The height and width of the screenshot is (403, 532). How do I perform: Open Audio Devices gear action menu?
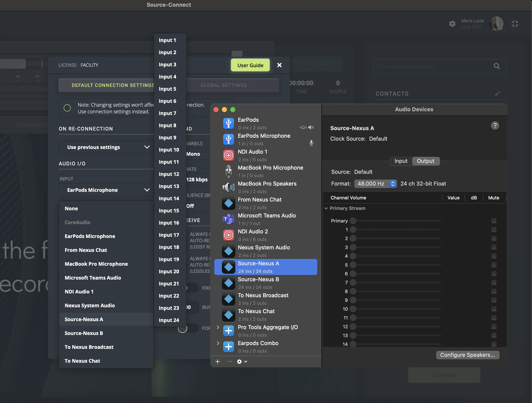click(x=242, y=361)
